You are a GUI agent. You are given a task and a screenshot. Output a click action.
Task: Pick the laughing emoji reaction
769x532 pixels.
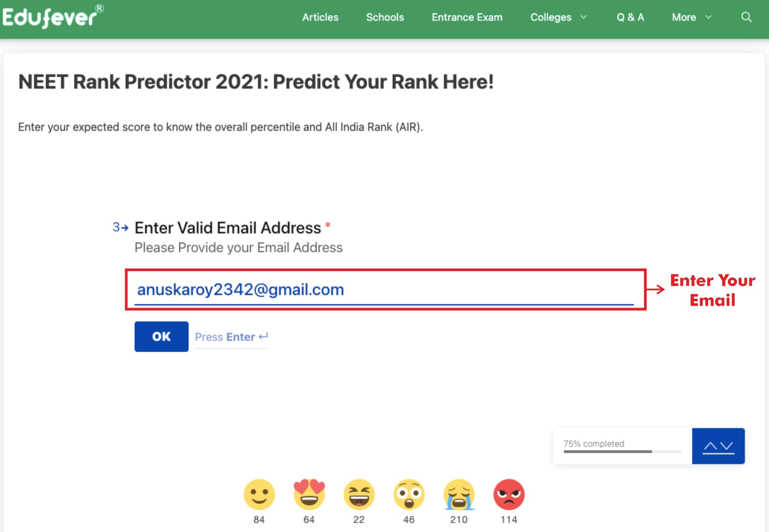click(359, 495)
